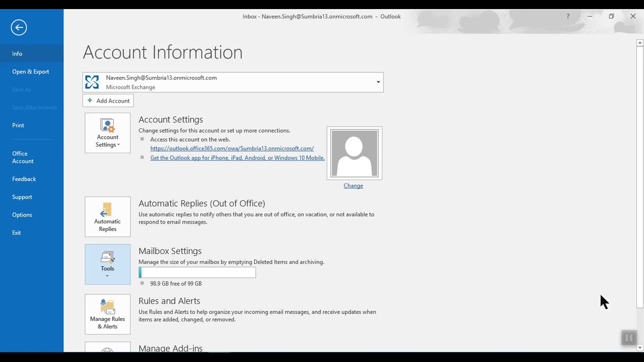Click the back arrow circle icon

[19, 27]
